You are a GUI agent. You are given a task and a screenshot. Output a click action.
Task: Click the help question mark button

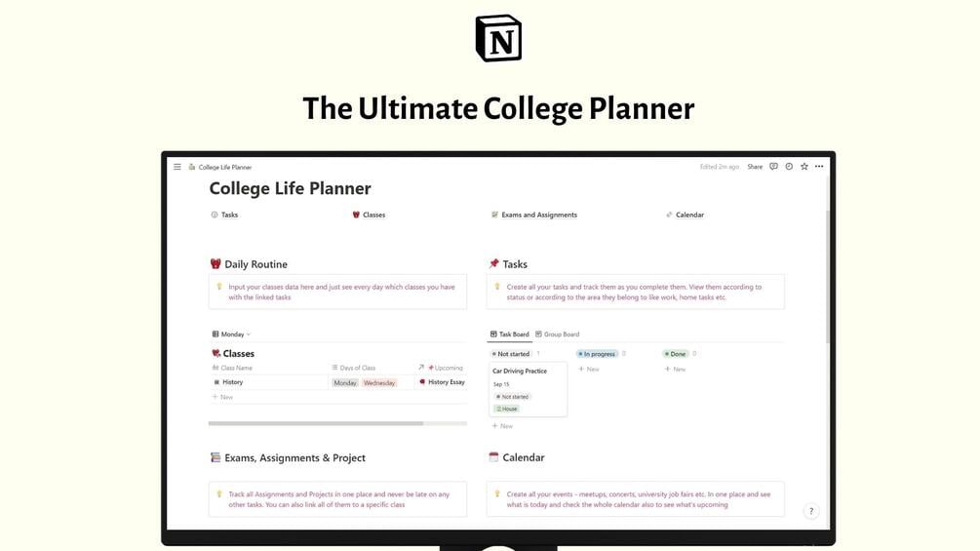tap(811, 511)
